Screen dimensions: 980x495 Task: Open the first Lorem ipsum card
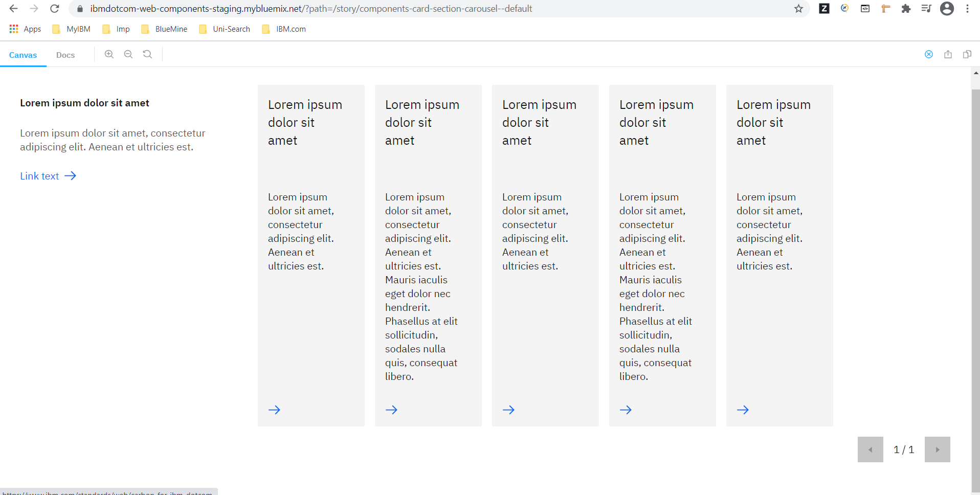pos(311,256)
